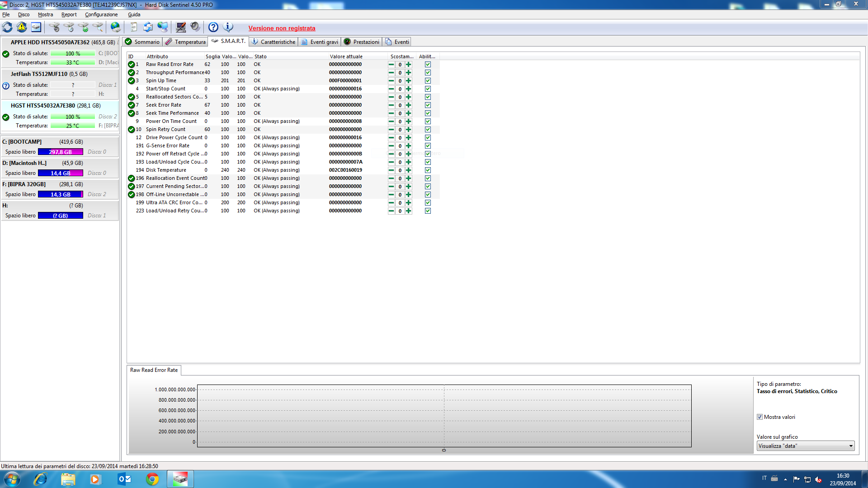
Task: Toggle enable checkbox for Spin Up Time
Action: (x=428, y=81)
